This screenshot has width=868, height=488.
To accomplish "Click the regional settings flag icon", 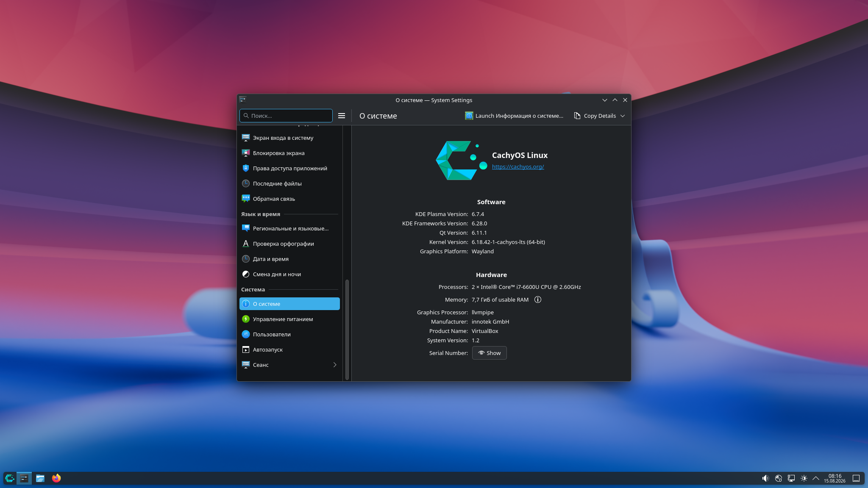I will pyautogui.click(x=246, y=228).
